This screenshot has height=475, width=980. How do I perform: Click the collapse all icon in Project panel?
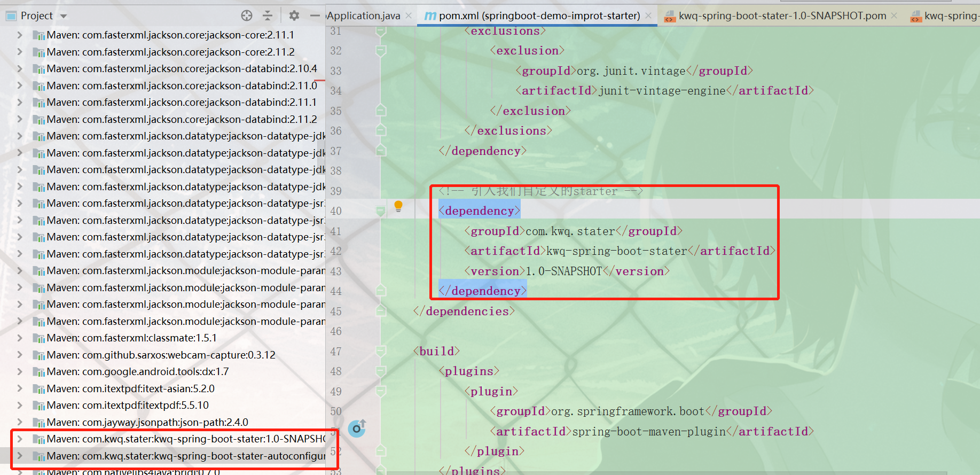point(268,15)
